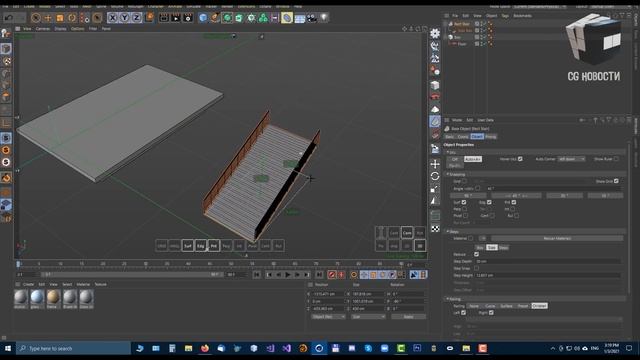Collapse the Steps section
The width and height of the screenshot is (640, 360).
[x=448, y=231]
